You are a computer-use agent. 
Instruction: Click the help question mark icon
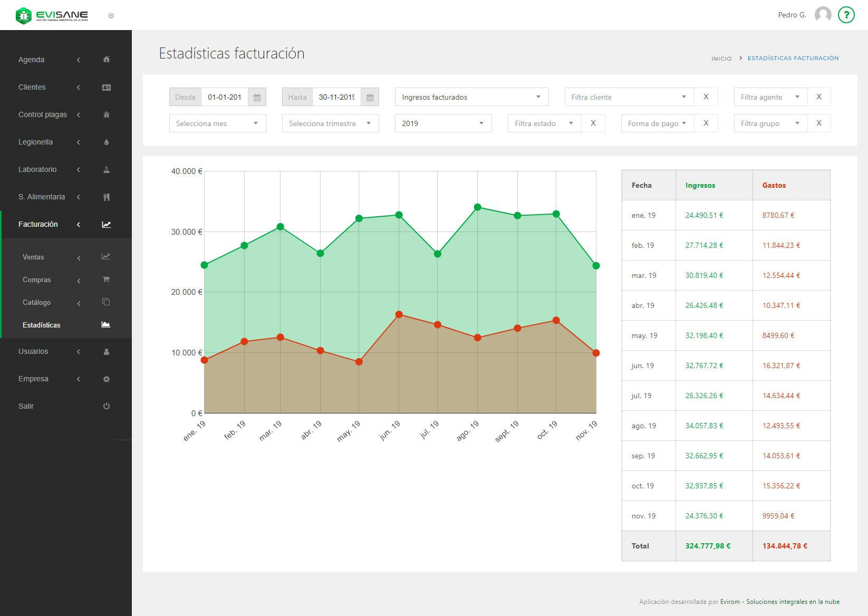point(846,15)
